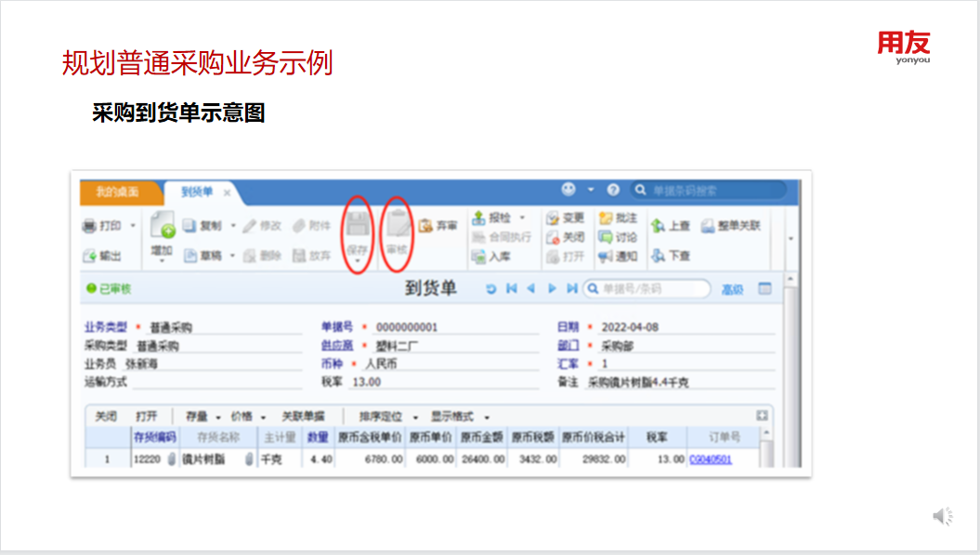
Task: Click the 单据号/条码 search field
Action: 647,288
